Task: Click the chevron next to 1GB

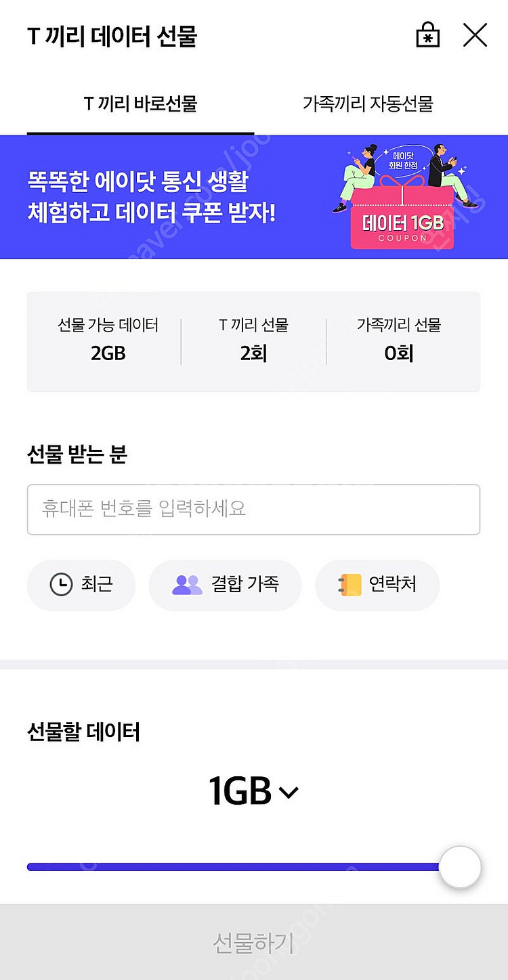Action: tap(289, 793)
